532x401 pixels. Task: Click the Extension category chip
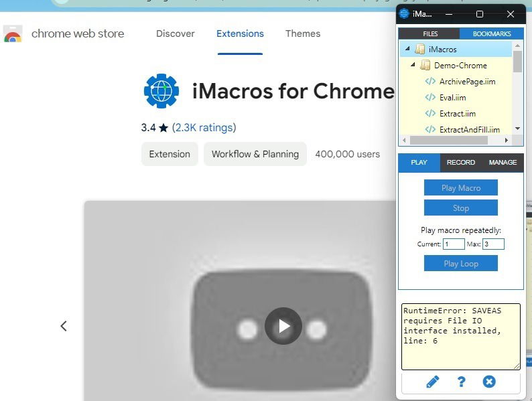click(x=170, y=154)
